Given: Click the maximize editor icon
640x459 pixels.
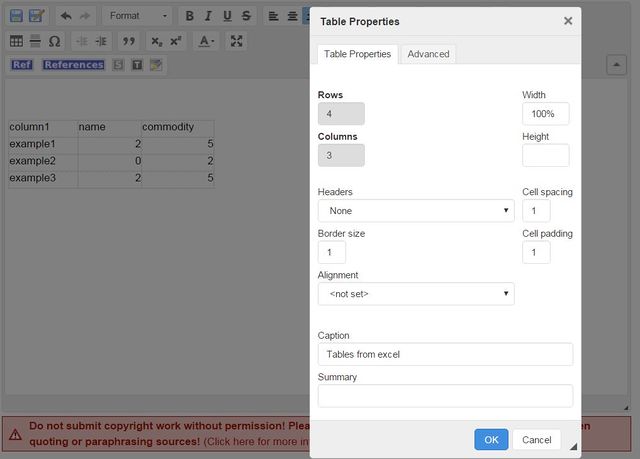Looking at the screenshot, I should click(x=236, y=41).
